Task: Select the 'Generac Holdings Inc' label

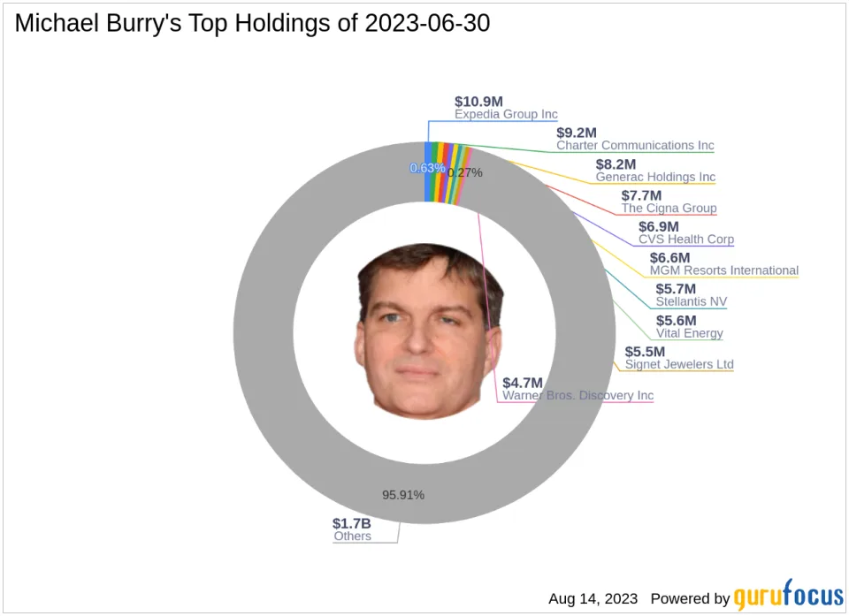Action: (x=655, y=177)
